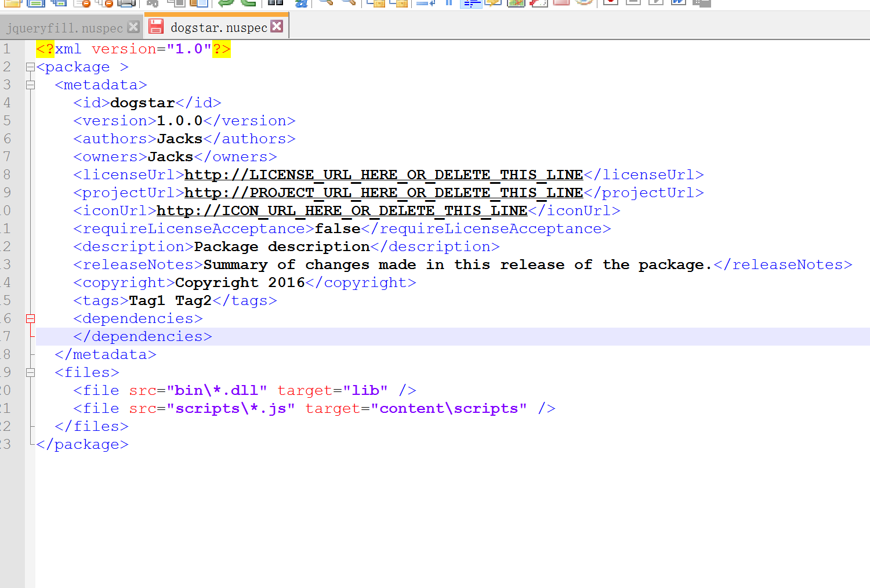Select the dogstar.nuspec tab
The image size is (870, 588).
[219, 27]
